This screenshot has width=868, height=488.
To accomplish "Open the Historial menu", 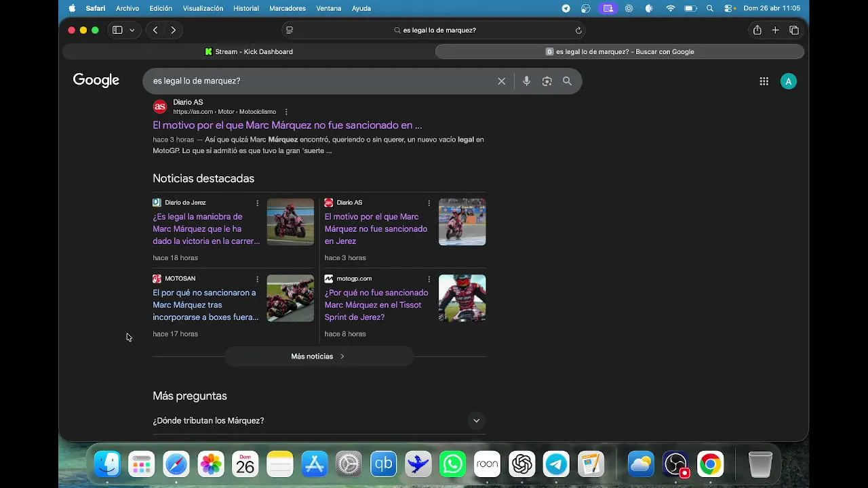I will pos(245,8).
